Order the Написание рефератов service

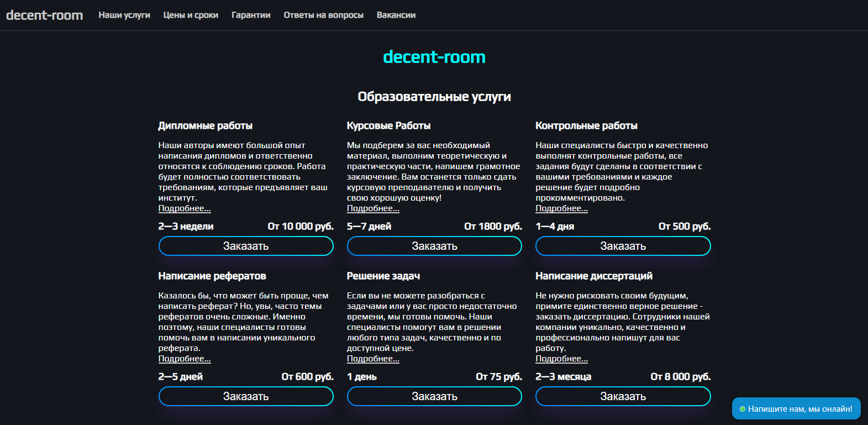[x=246, y=396]
